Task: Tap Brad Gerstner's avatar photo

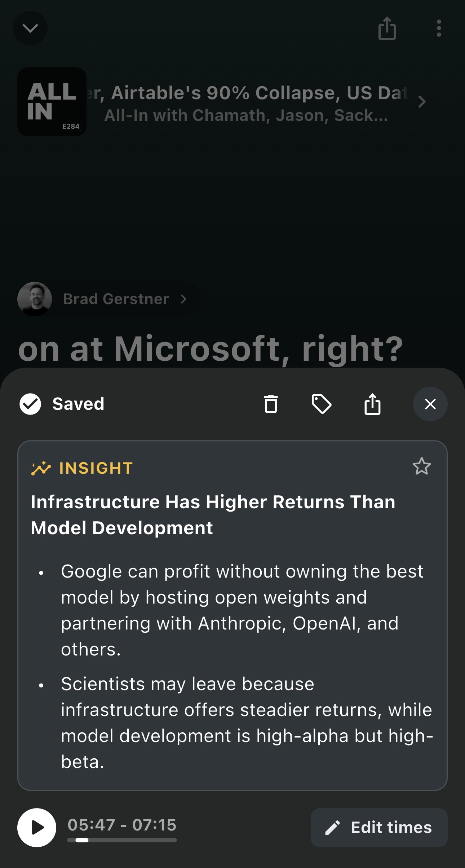Action: 35,299
